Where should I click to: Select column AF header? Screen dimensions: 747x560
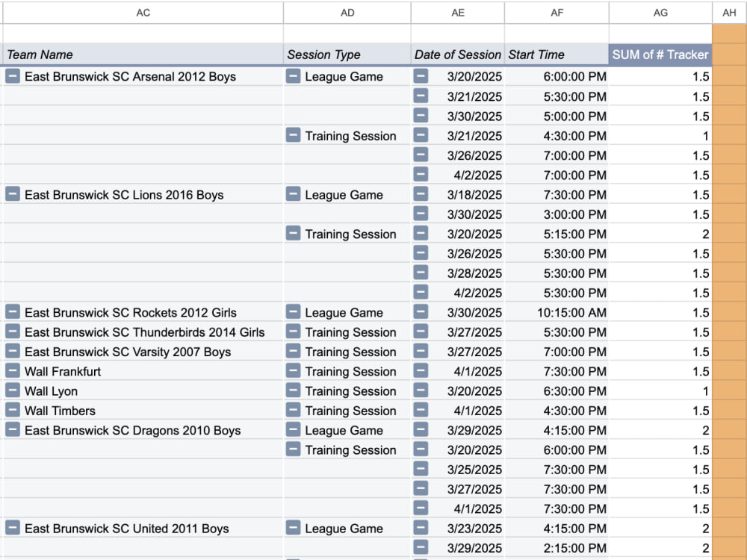[557, 13]
